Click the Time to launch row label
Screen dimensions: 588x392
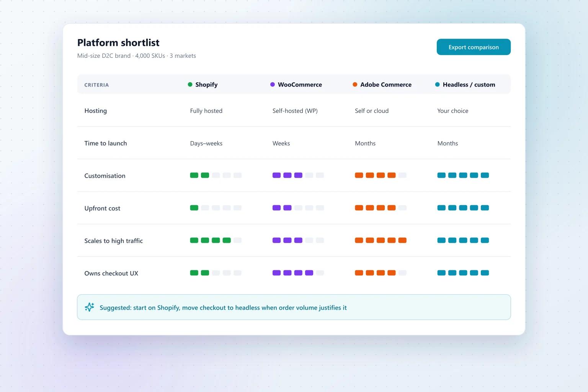106,143
